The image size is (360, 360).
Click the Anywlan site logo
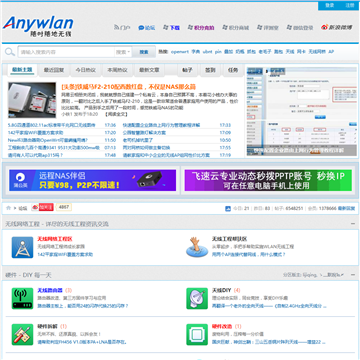click(38, 26)
